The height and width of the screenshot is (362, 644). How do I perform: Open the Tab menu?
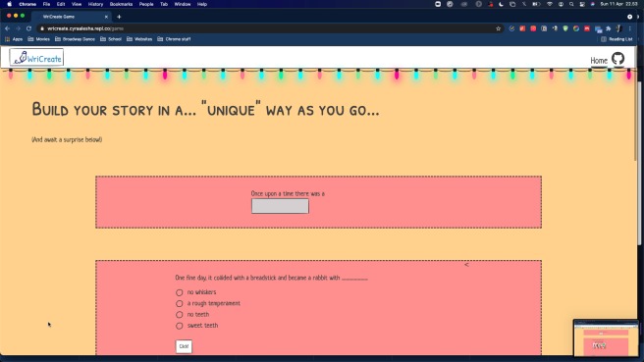(164, 4)
